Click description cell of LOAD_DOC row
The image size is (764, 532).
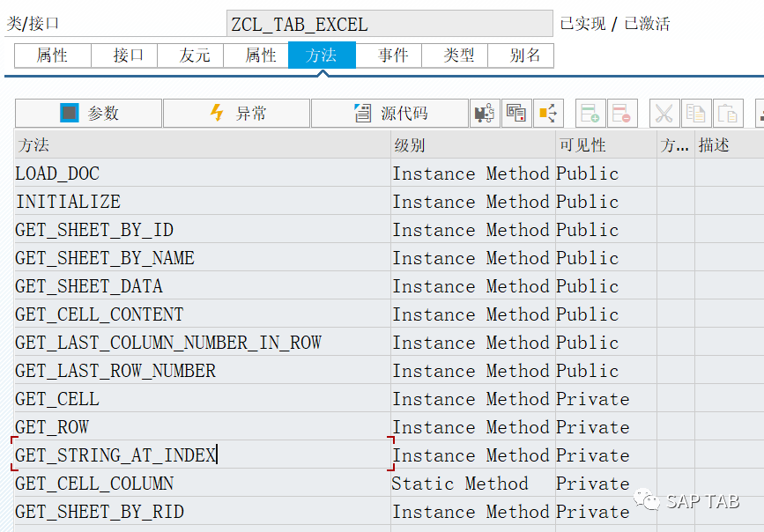pyautogui.click(x=730, y=174)
